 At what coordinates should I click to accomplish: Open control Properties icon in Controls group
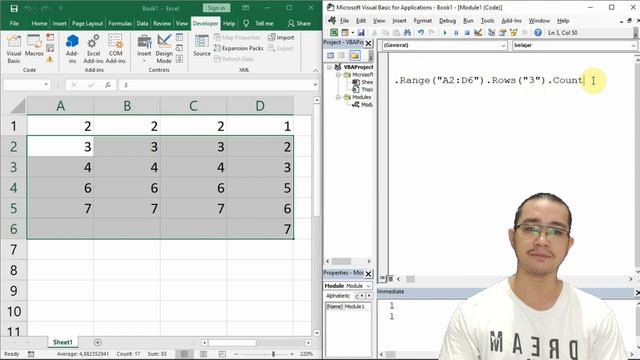pyautogui.click(x=179, y=37)
